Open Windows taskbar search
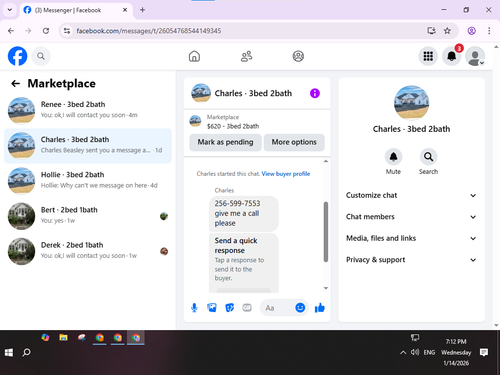500x375 pixels. [26, 352]
